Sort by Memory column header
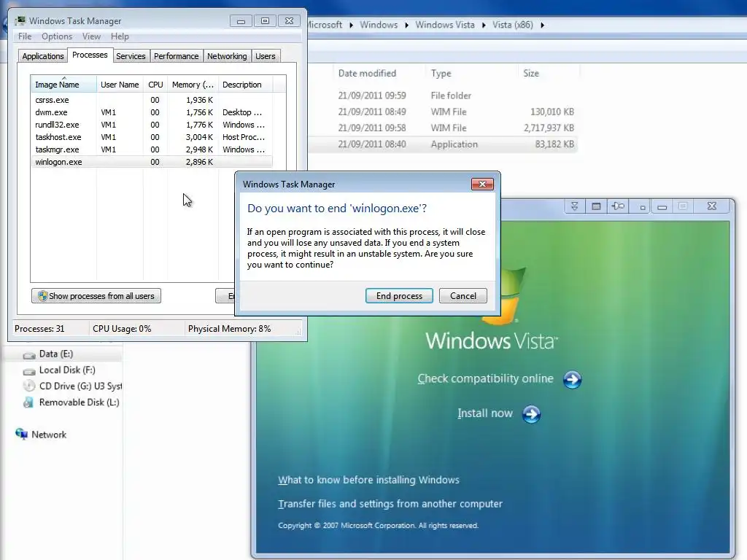This screenshot has width=747, height=560. (x=193, y=85)
